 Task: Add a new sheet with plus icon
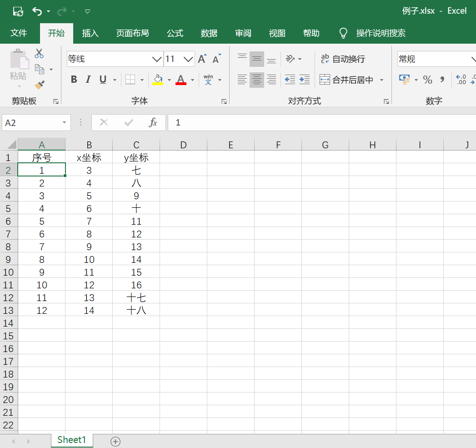115,441
